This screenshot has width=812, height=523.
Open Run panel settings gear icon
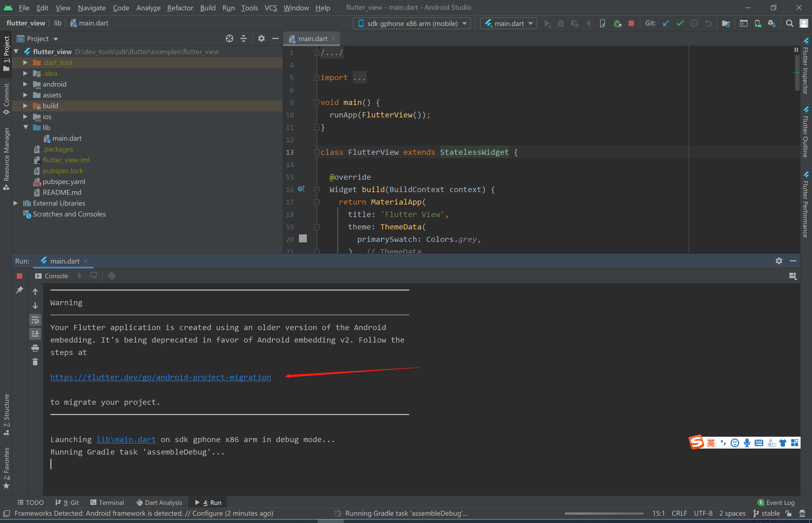pos(779,261)
